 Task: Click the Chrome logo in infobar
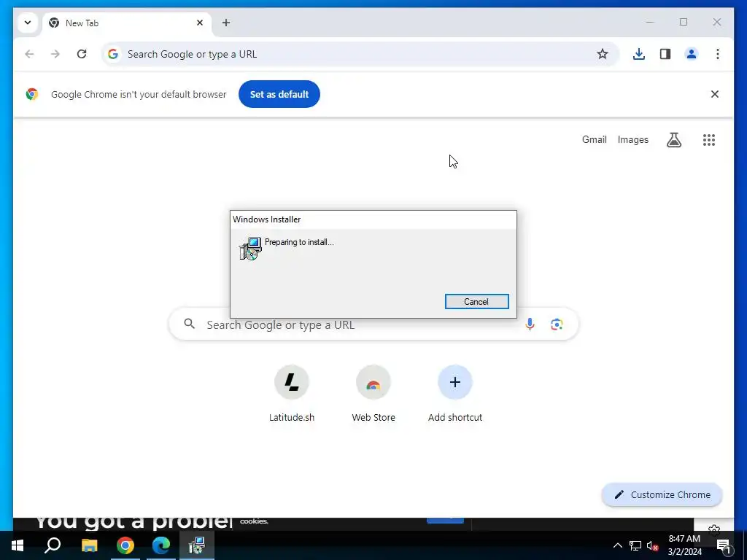tap(32, 94)
